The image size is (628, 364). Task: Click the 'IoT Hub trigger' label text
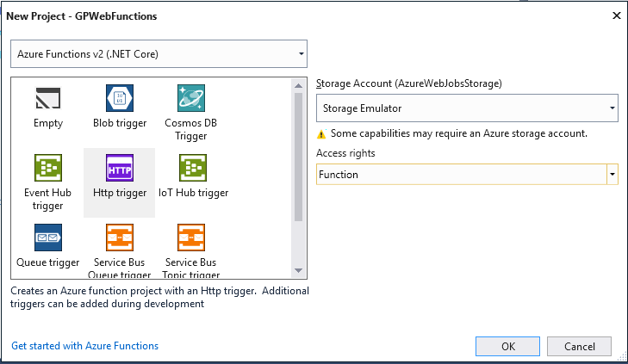point(194,193)
